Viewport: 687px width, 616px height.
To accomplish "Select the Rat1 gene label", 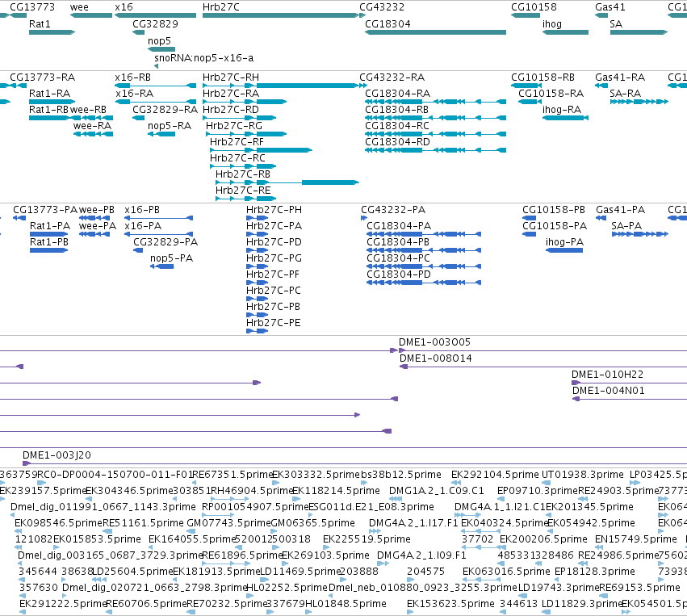I will pos(40,23).
